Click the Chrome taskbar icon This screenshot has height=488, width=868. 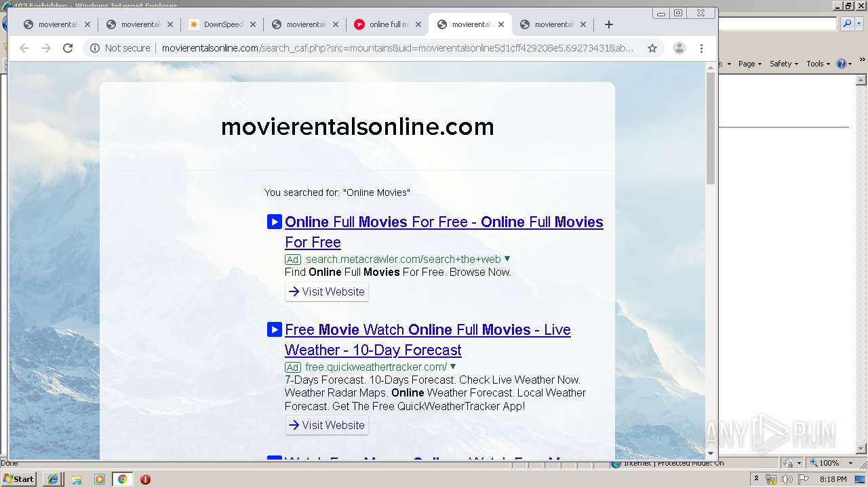click(122, 479)
